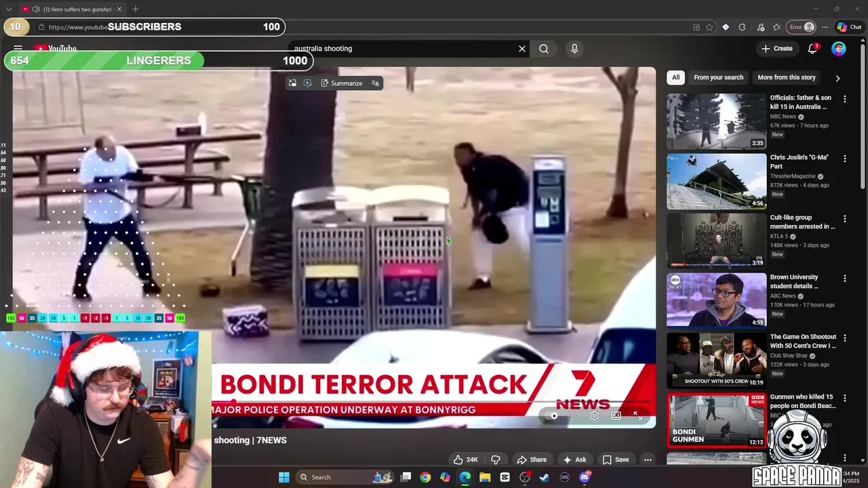The image size is (868, 488).
Task: Select More from this story chip
Action: [787, 77]
